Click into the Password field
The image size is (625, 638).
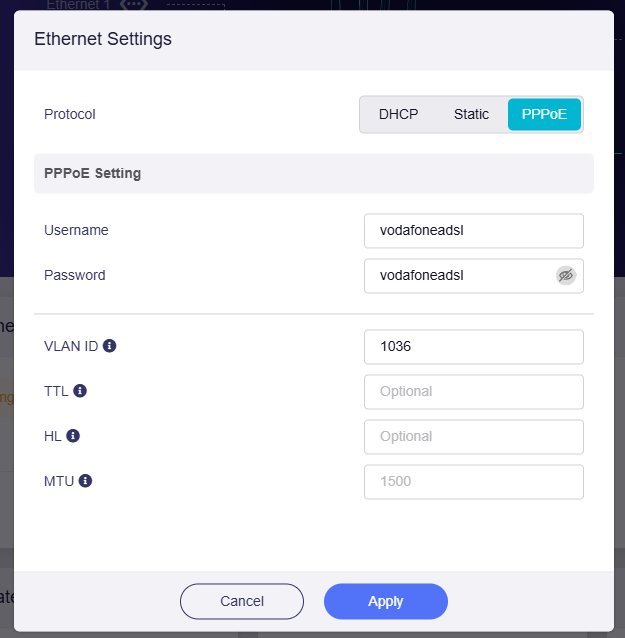[458, 275]
